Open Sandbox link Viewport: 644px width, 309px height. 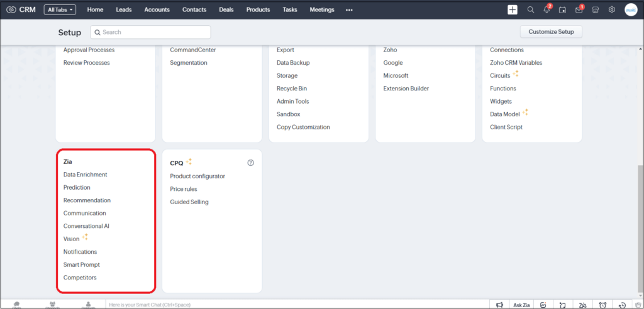coord(288,114)
